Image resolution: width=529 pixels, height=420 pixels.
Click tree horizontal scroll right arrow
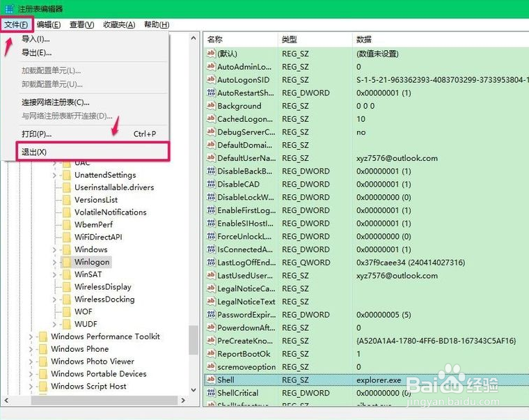183,400
